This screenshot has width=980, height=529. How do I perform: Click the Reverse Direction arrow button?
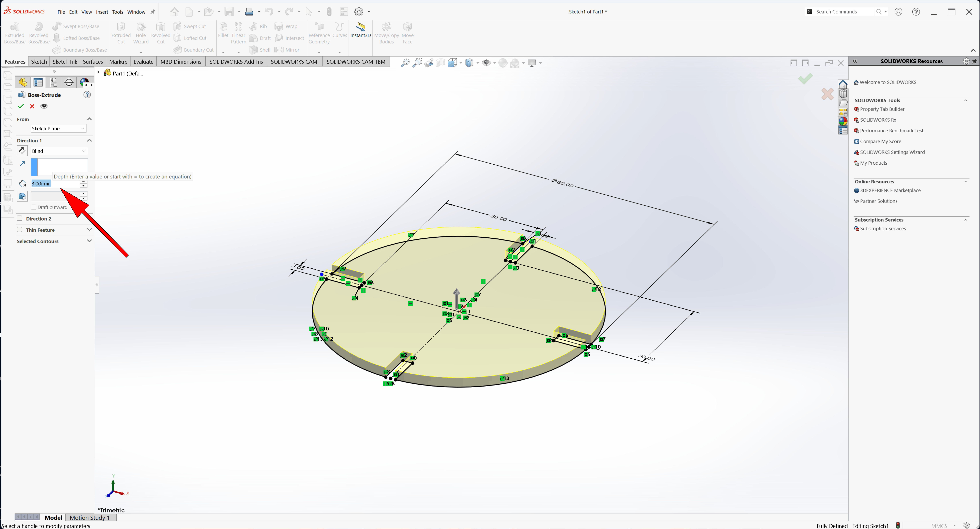[x=22, y=151]
